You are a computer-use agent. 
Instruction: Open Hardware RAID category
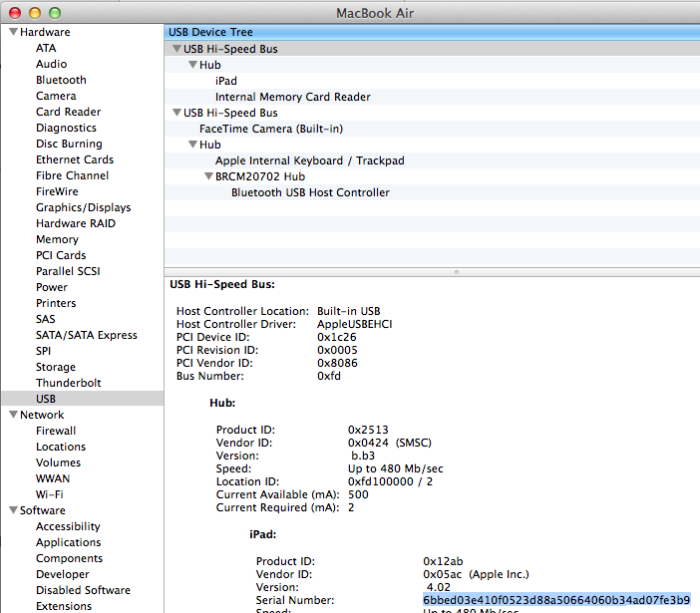[76, 223]
